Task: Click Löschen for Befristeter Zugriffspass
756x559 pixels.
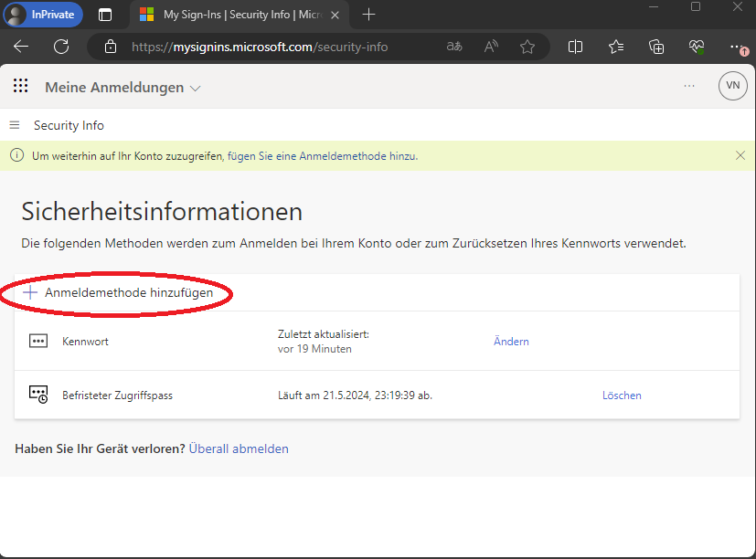Action: point(622,396)
